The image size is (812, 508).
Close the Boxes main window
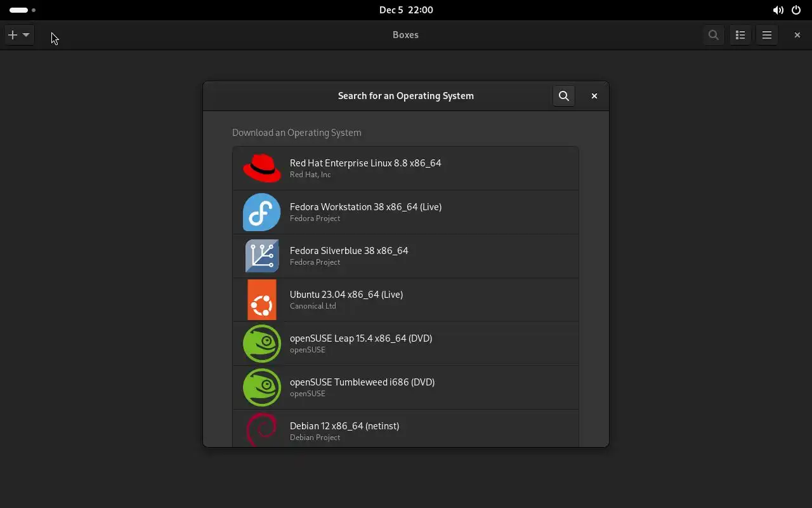click(797, 35)
